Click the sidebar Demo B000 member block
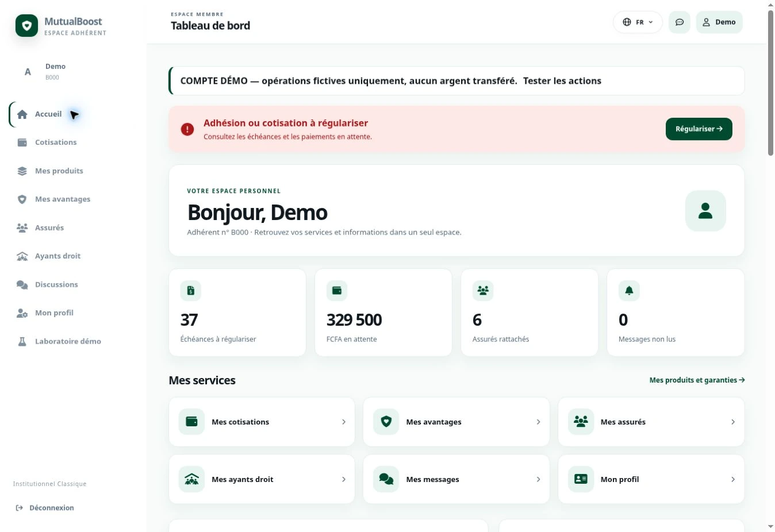The image size is (775, 532). [73, 72]
